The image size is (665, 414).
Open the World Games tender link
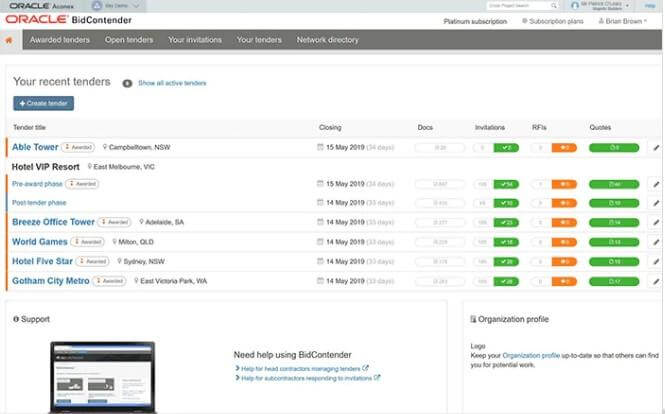[40, 242]
